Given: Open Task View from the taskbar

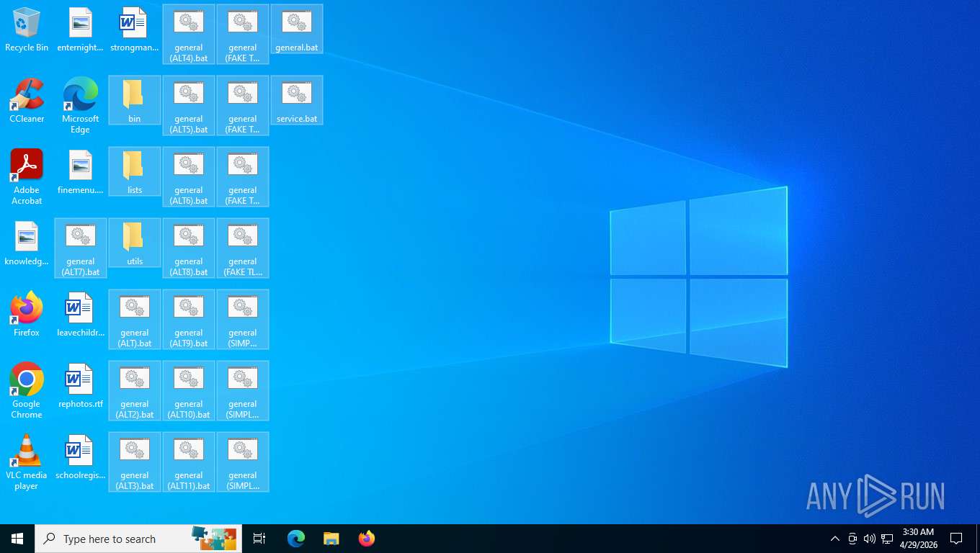Looking at the screenshot, I should [x=259, y=539].
